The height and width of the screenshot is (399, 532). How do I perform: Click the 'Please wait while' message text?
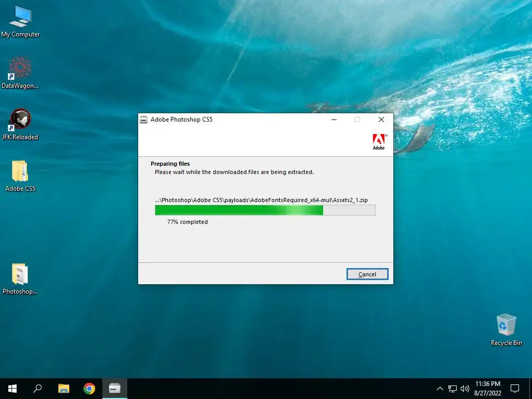234,172
